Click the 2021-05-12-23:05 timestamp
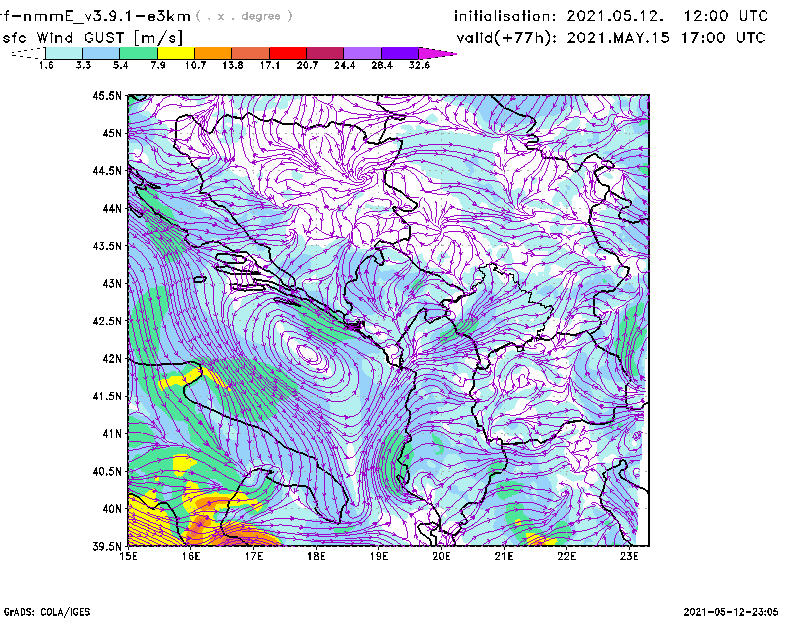Viewport: 800px width, 618px height. (731, 612)
